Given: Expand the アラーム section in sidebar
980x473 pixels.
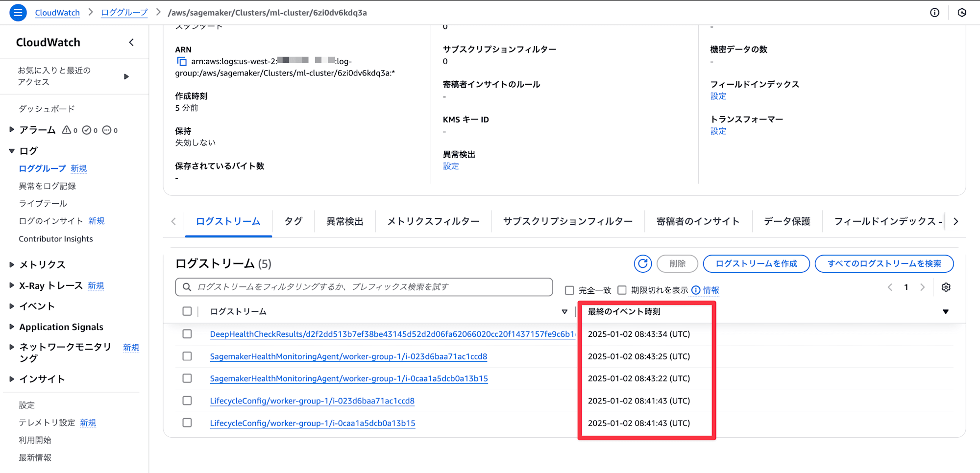Looking at the screenshot, I should (12, 130).
